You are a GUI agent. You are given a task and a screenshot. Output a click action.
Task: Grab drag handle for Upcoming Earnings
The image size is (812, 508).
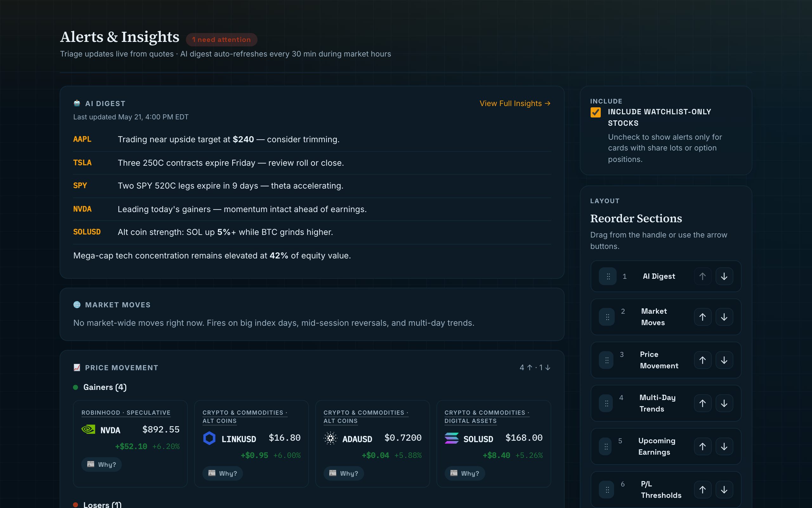point(605,446)
